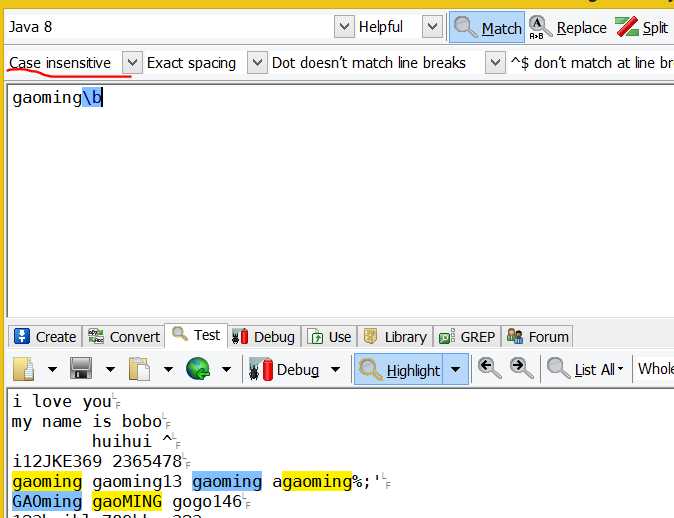Click the \b token in the regex
Image resolution: width=674 pixels, height=518 pixels.
[92, 98]
